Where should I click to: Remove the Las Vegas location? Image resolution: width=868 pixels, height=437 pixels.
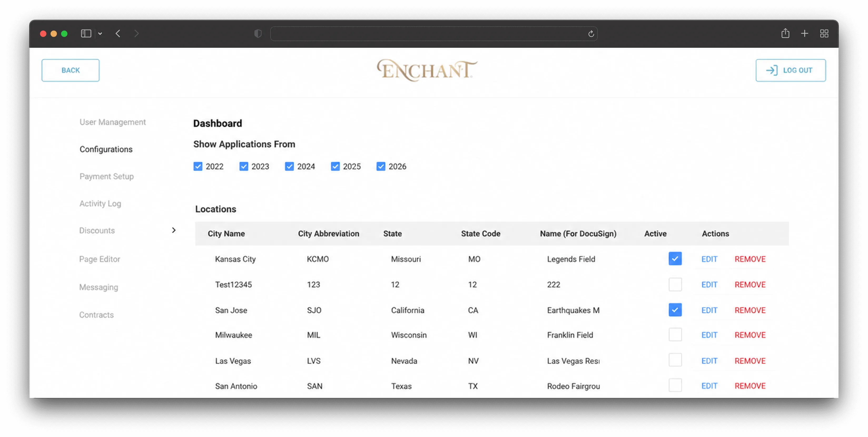(x=750, y=361)
